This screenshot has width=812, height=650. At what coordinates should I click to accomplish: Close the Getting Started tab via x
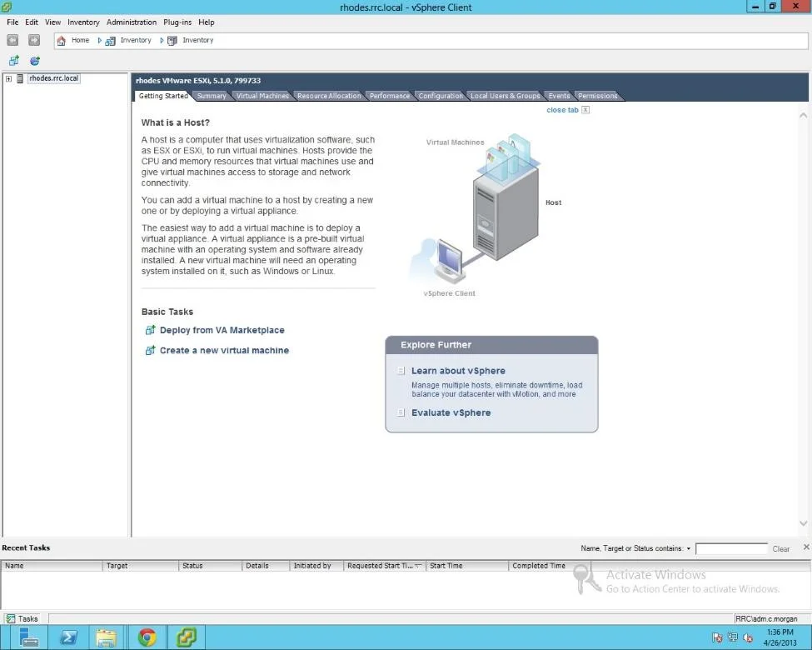click(585, 110)
